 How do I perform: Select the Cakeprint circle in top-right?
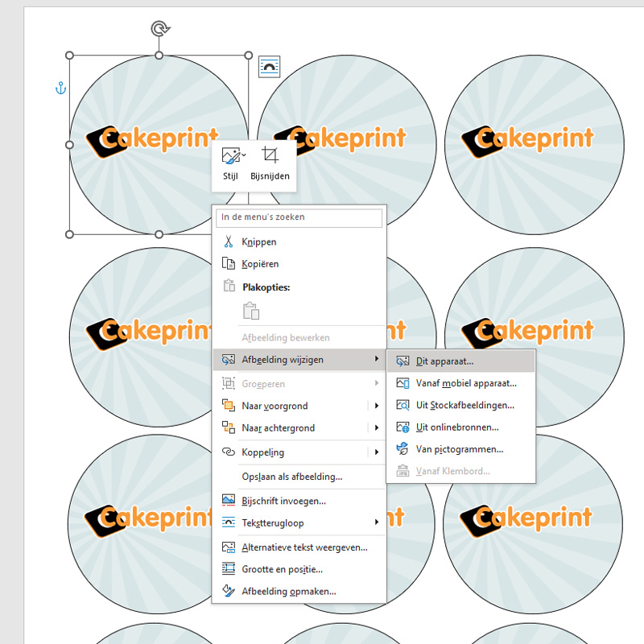pyautogui.click(x=535, y=145)
